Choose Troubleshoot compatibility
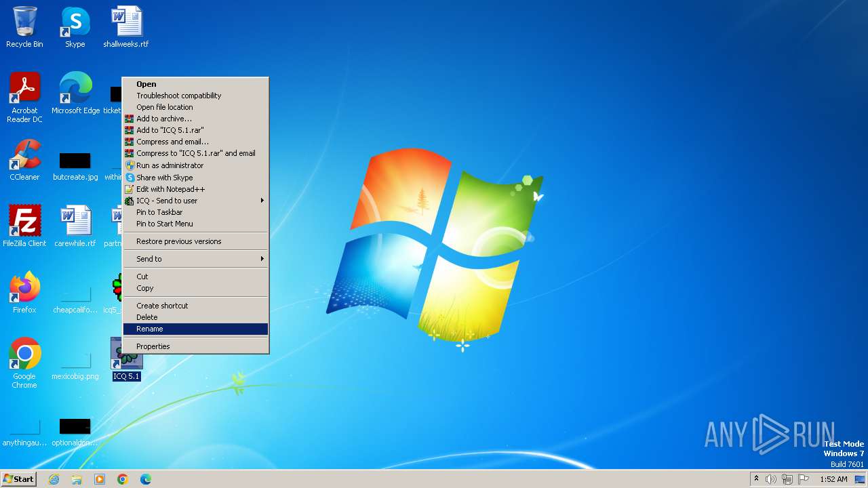This screenshot has width=868, height=488. point(195,96)
